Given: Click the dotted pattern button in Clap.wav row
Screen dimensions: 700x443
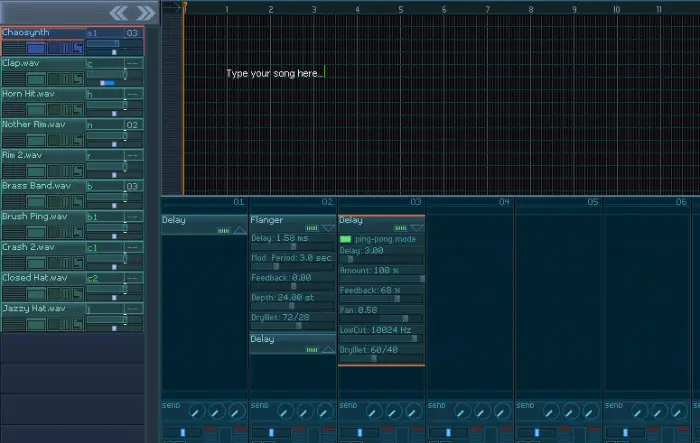Looking at the screenshot, I should click(54, 79).
